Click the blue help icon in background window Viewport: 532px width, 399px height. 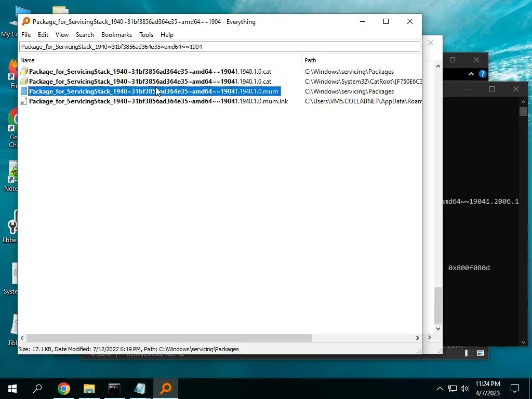click(483, 74)
